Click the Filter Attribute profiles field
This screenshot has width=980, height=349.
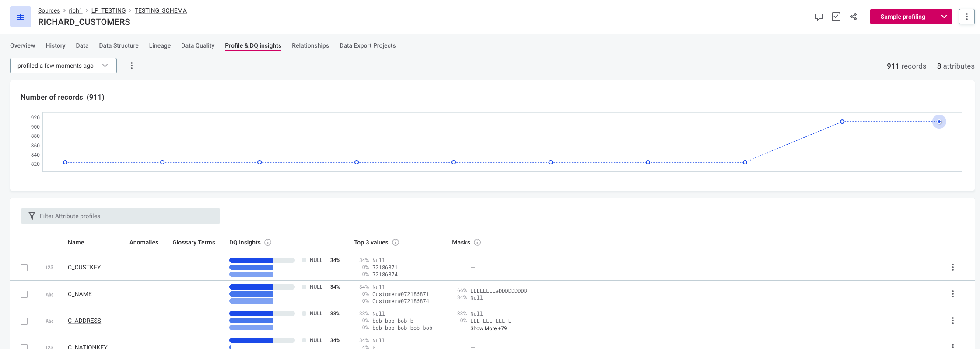120,216
